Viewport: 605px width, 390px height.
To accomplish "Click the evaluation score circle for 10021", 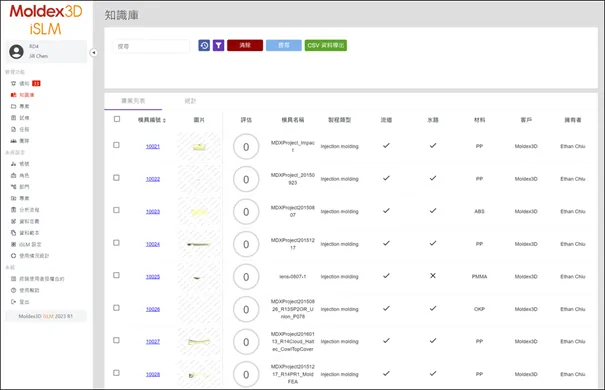I will click(246, 147).
